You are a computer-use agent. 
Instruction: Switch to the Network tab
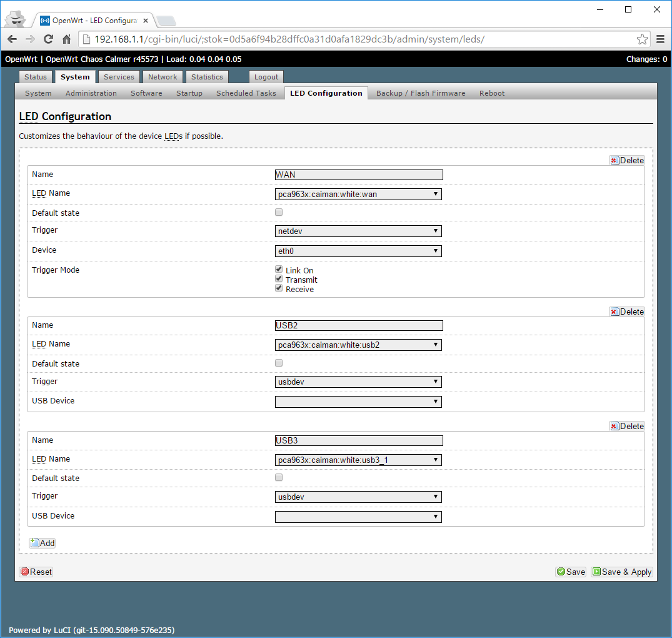[163, 77]
